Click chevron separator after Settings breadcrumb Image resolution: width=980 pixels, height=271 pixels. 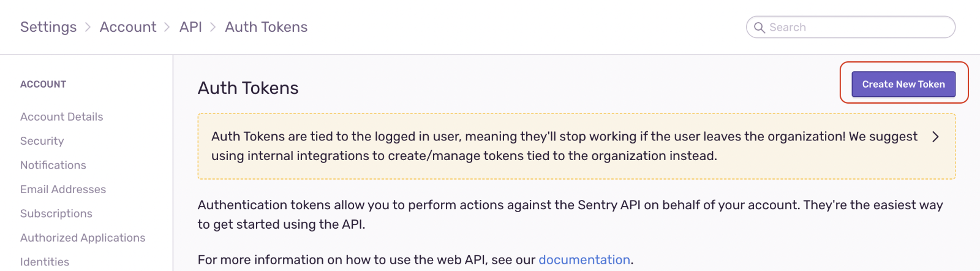click(88, 27)
